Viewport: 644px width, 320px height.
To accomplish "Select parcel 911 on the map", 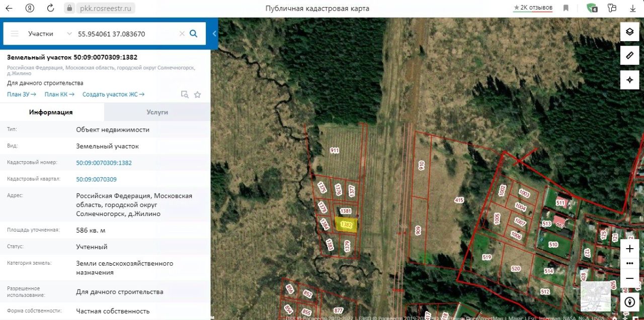I will [335, 150].
